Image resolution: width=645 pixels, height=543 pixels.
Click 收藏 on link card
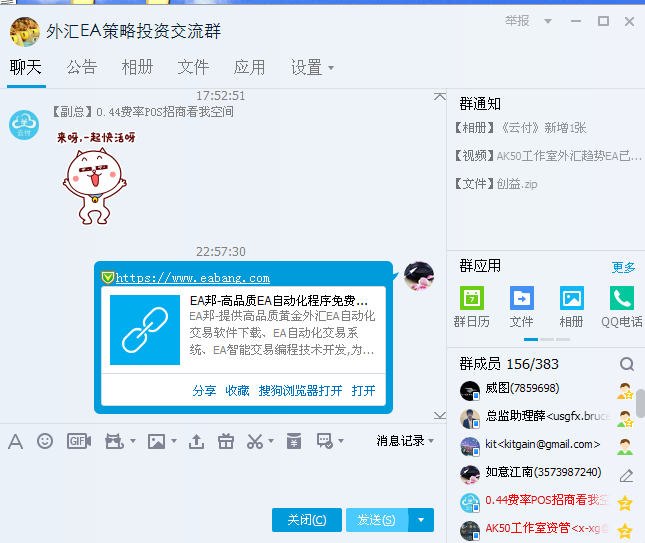pos(237,390)
